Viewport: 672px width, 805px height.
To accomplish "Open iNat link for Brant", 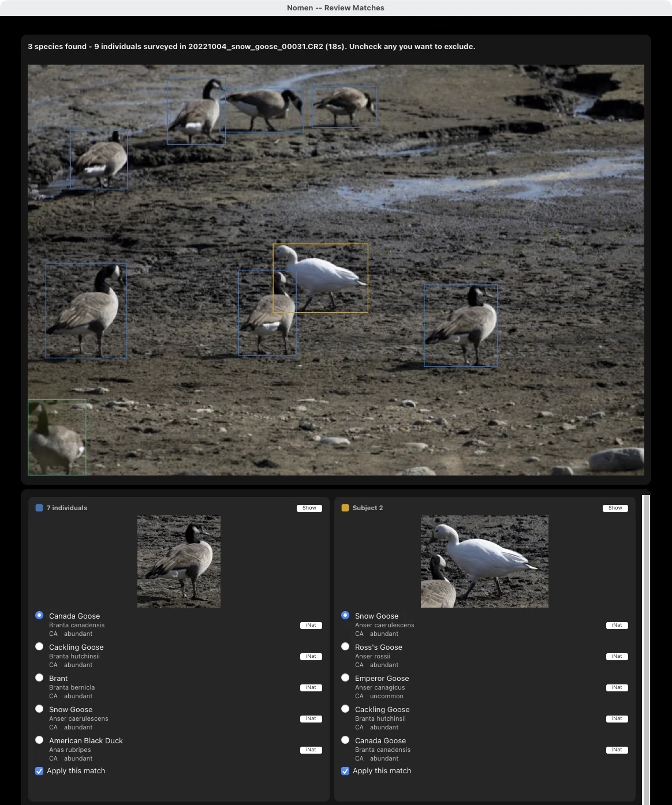I will point(311,688).
